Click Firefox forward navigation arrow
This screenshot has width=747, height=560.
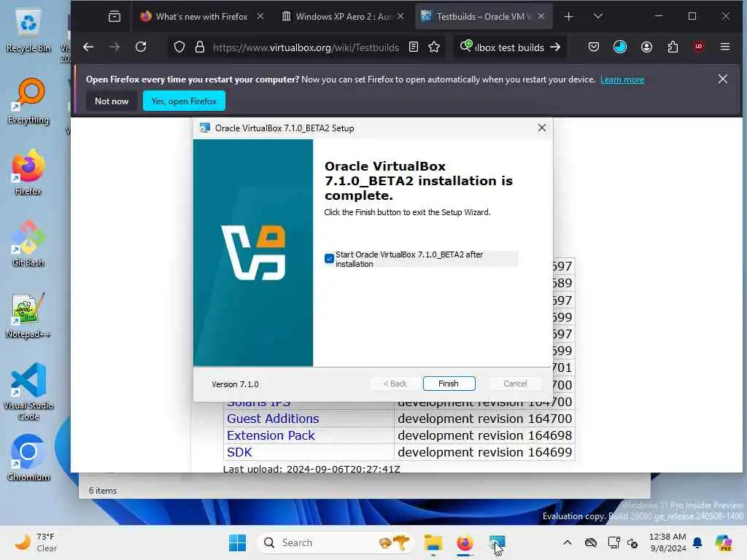click(x=115, y=47)
